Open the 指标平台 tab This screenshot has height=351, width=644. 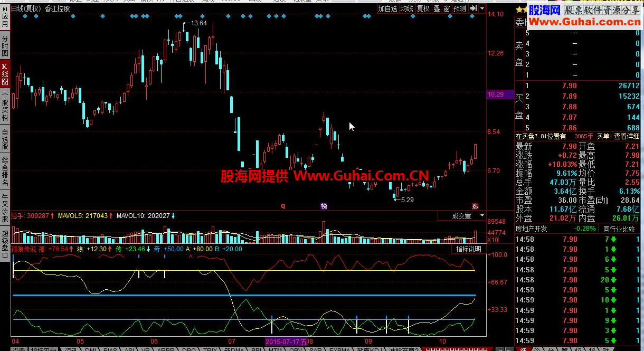coord(44,349)
